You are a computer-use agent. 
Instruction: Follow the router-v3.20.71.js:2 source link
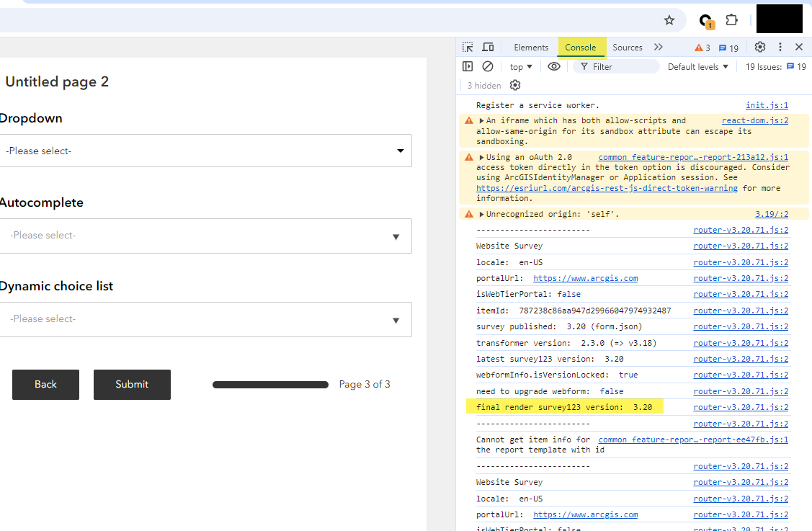tap(741, 229)
